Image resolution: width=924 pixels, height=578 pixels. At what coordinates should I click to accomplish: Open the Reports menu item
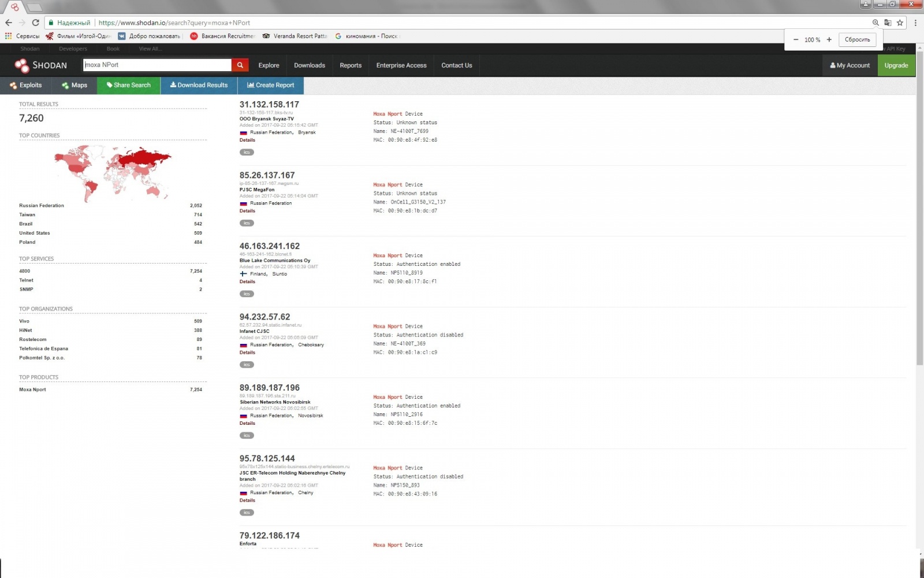coord(351,65)
